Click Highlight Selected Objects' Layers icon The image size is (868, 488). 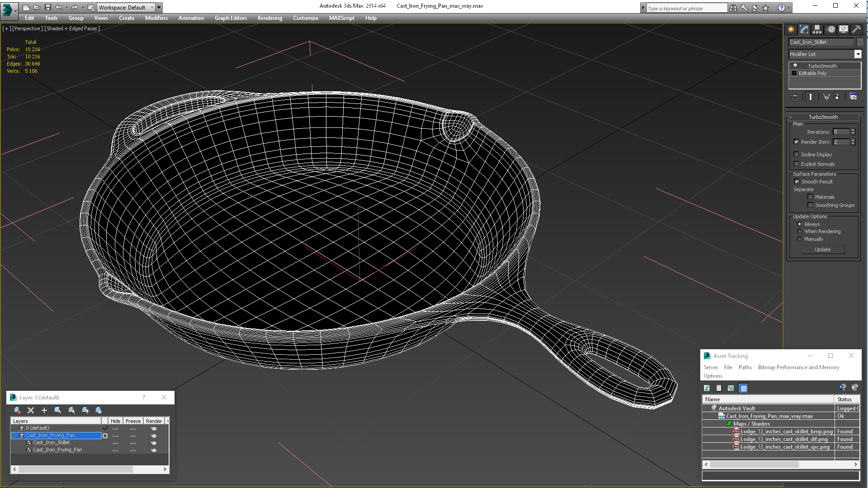point(71,410)
